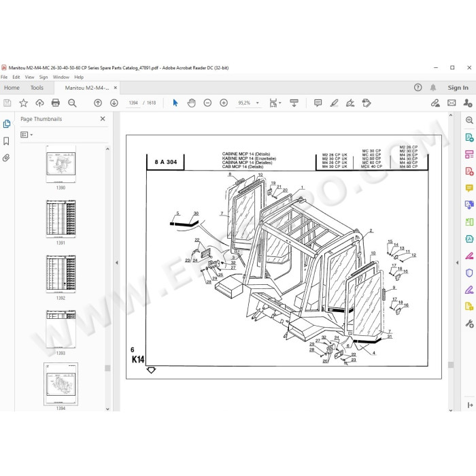Open the Sign document pen tool
This screenshot has width=476, height=476.
click(350, 103)
